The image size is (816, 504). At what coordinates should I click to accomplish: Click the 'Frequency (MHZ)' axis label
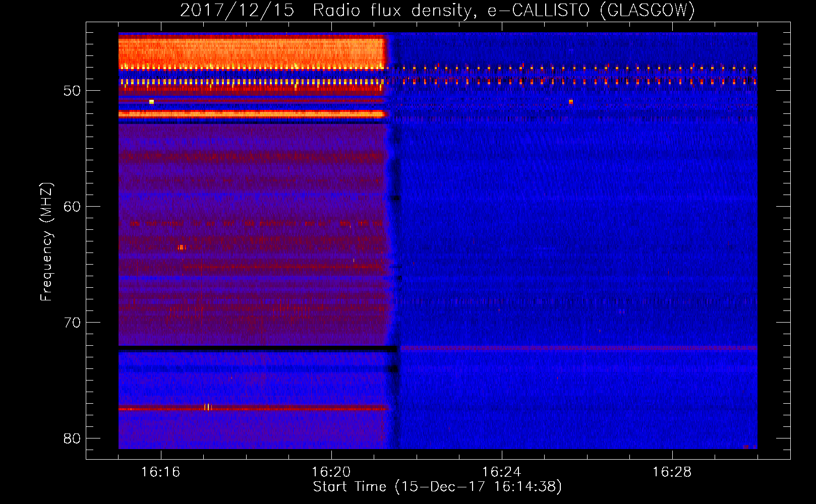tap(46, 242)
